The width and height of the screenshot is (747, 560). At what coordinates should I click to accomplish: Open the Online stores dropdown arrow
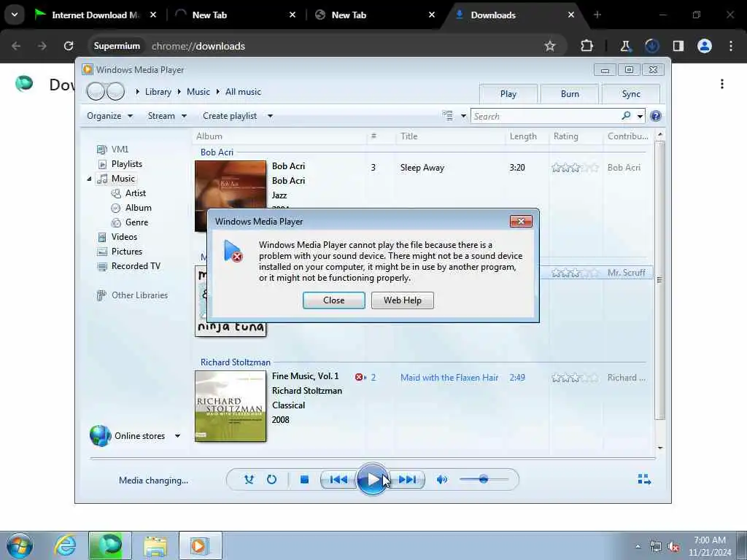click(x=177, y=436)
